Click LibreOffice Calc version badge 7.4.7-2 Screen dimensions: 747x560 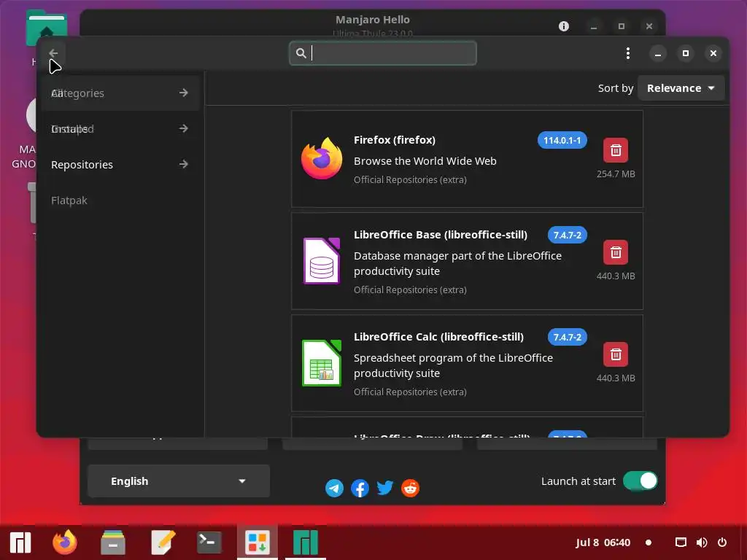568,337
